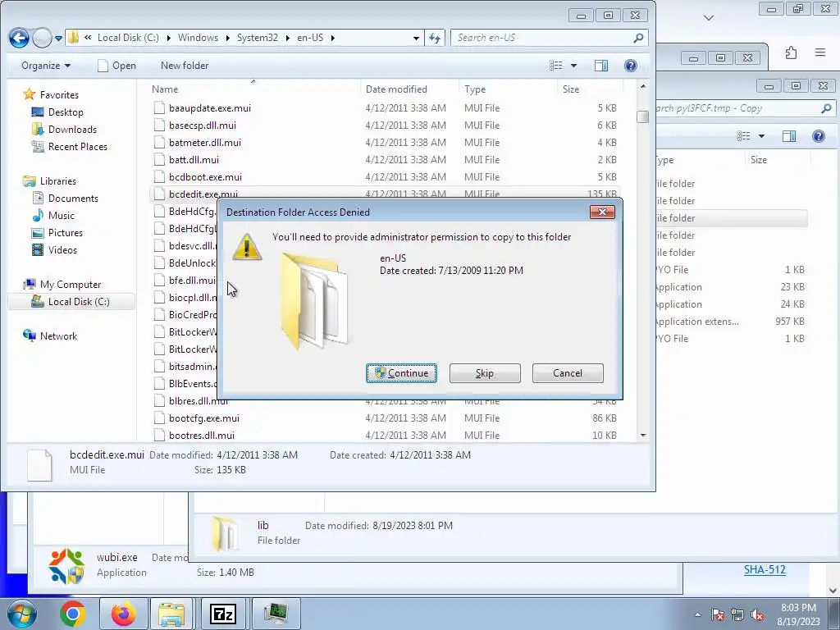Screen dimensions: 840x630
Task: Open Firefox from the taskbar
Action: point(124,614)
